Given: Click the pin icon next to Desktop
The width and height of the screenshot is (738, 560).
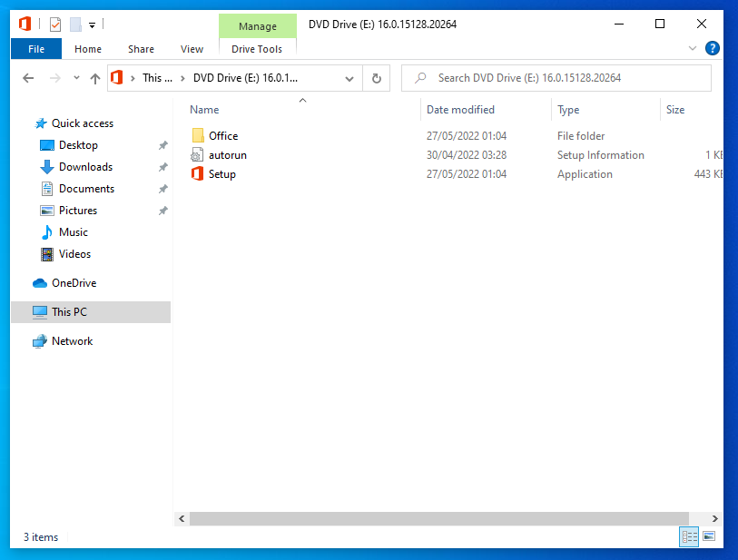Looking at the screenshot, I should point(162,145).
